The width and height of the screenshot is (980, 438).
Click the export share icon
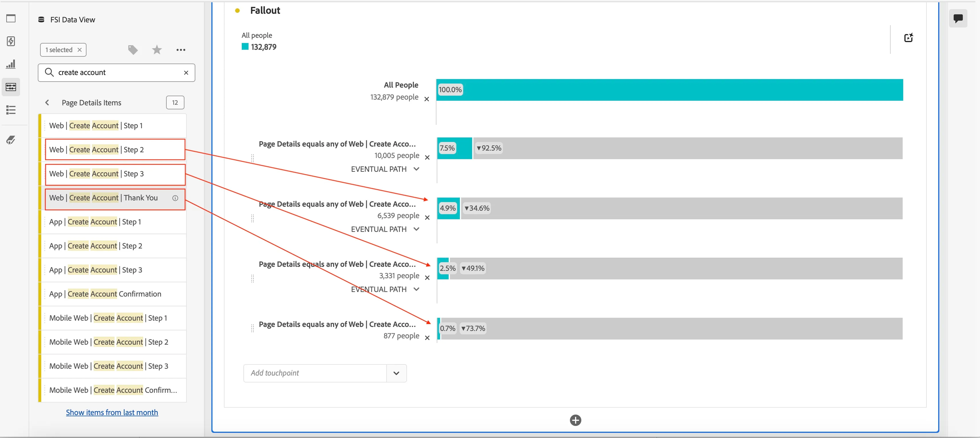coord(908,38)
